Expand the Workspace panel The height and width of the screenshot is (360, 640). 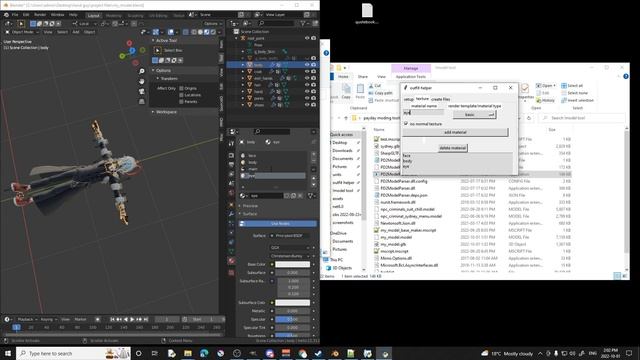click(x=153, y=111)
